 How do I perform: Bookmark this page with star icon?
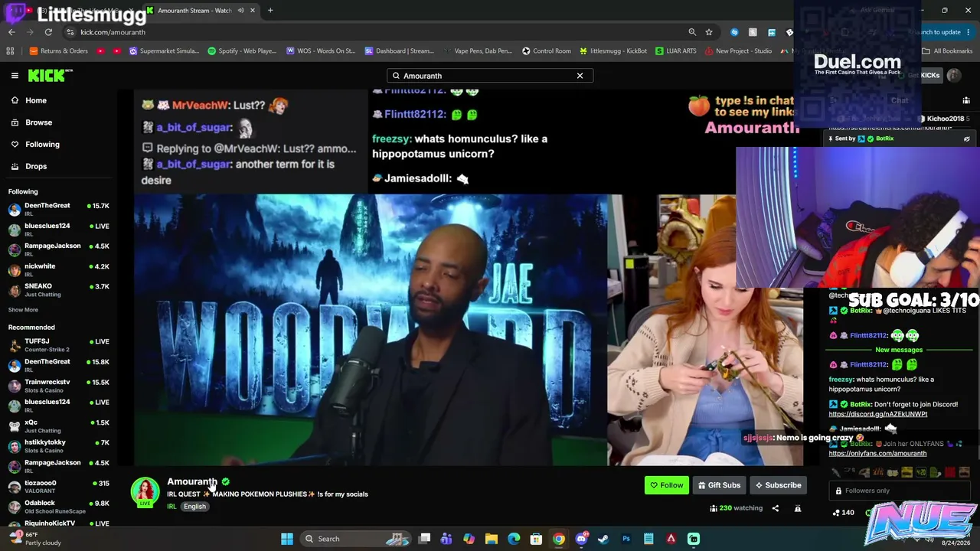709,32
